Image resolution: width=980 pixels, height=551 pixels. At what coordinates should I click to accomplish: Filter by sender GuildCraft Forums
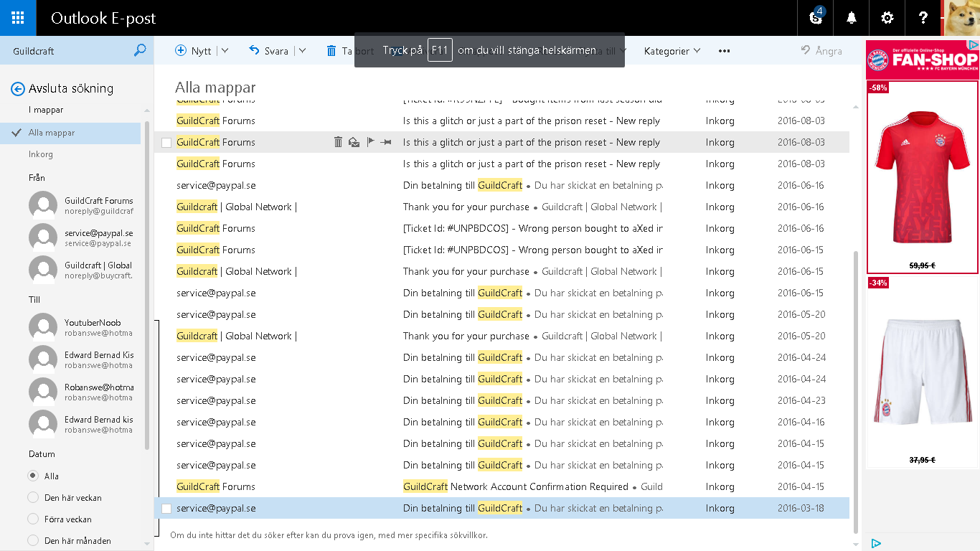[x=81, y=205]
